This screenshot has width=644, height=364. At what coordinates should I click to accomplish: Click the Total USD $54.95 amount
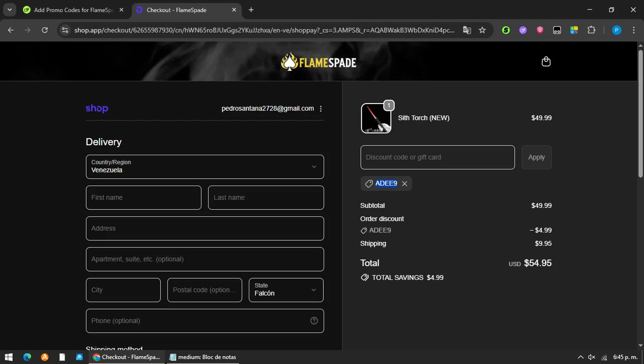pyautogui.click(x=530, y=263)
